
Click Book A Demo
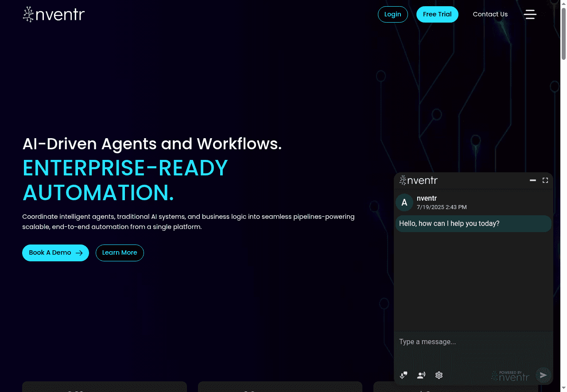pos(55,252)
